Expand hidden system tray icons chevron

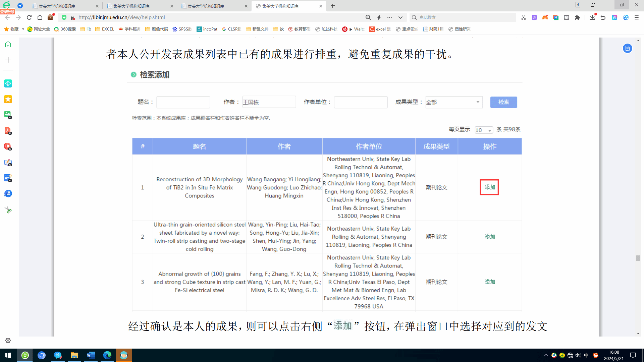coord(546,355)
